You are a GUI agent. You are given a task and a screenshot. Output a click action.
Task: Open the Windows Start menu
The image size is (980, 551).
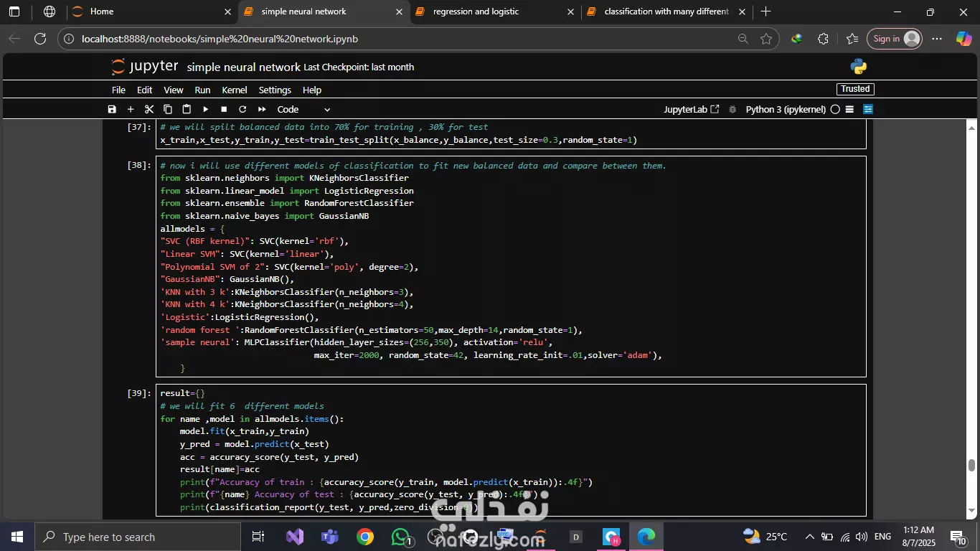pos(17,537)
